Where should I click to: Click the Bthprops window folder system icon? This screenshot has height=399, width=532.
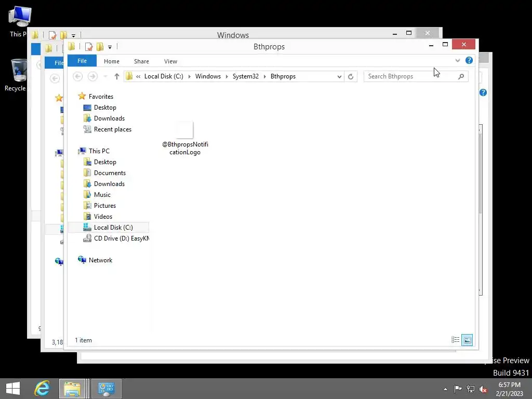click(71, 46)
